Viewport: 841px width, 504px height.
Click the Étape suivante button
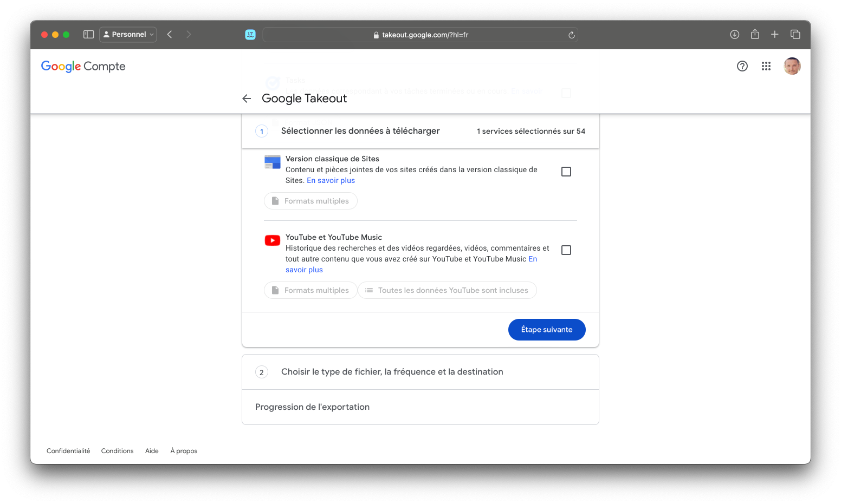(547, 330)
